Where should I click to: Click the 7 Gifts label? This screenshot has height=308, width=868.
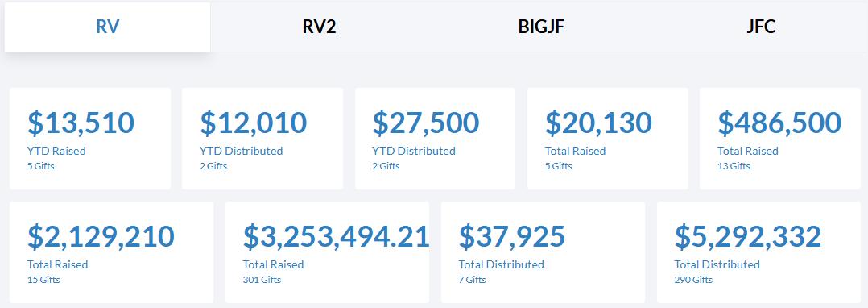pyautogui.click(x=472, y=280)
